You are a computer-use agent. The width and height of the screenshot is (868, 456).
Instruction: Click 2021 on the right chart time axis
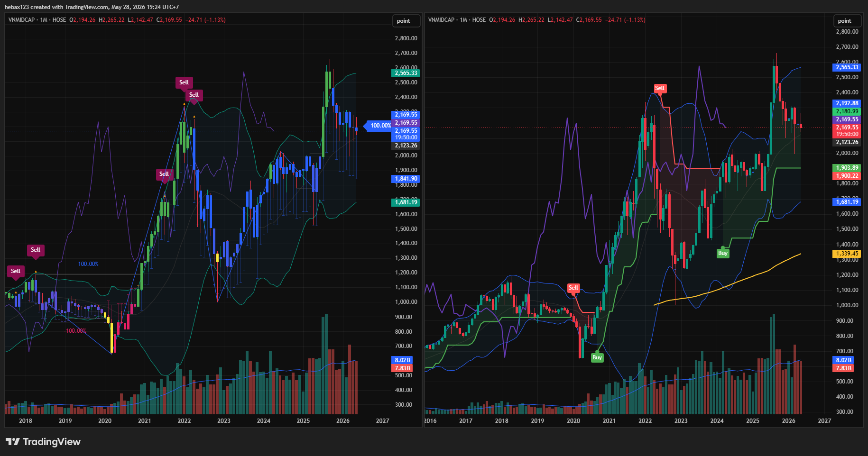pos(609,421)
